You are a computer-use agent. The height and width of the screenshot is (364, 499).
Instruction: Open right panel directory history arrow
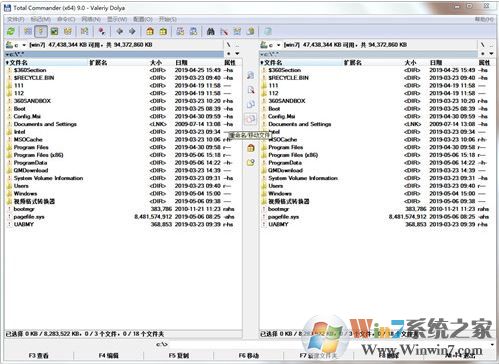[x=491, y=54]
